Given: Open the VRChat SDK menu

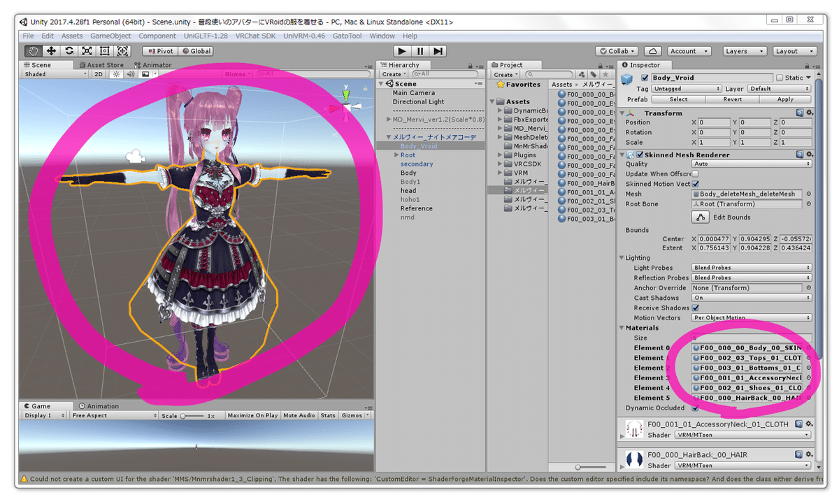Looking at the screenshot, I should 256,36.
